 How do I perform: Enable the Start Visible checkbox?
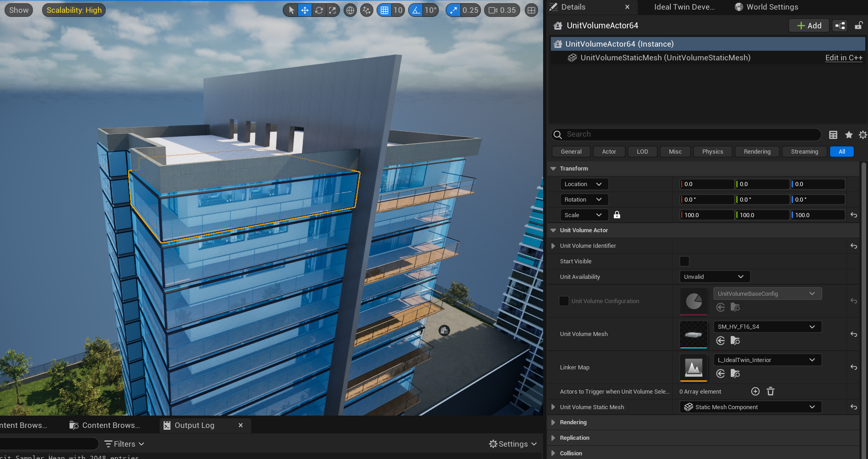(x=685, y=261)
